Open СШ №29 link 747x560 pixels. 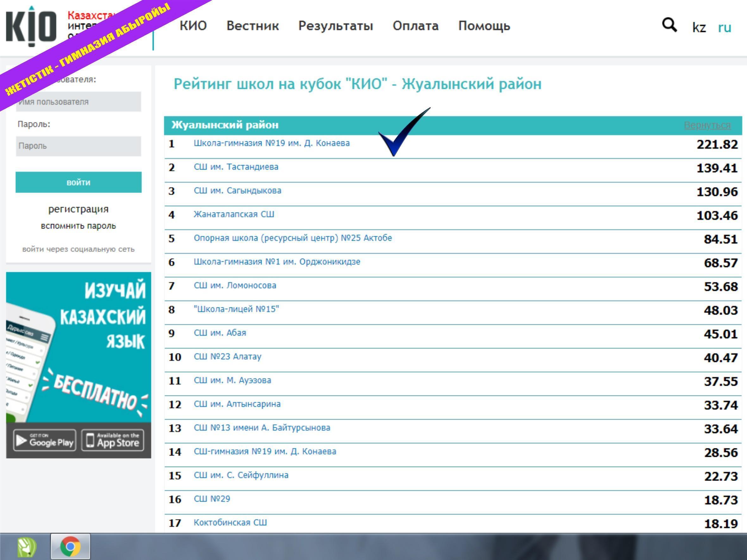[x=212, y=499]
